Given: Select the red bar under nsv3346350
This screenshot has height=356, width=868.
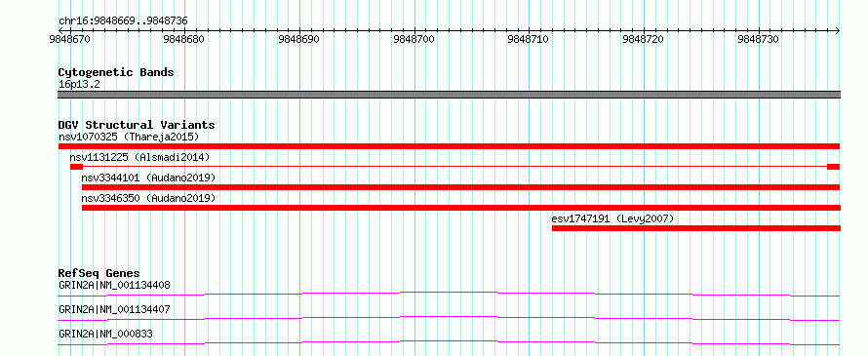Looking at the screenshot, I should tap(460, 208).
